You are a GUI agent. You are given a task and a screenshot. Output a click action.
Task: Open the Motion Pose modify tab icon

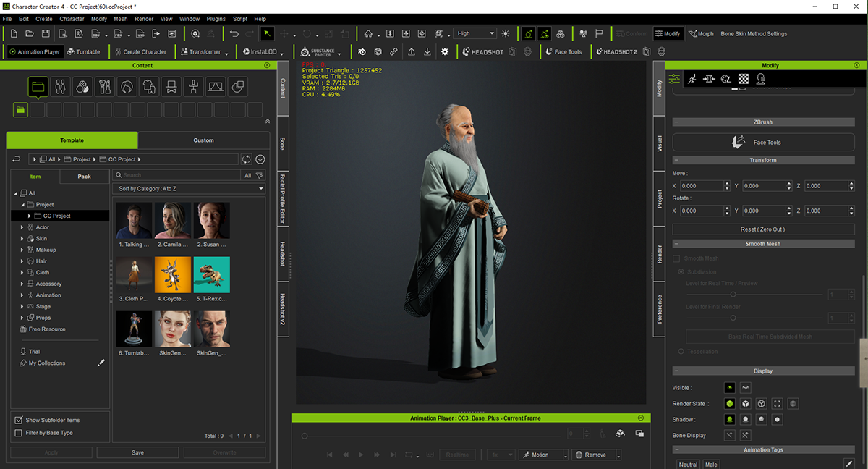(692, 79)
